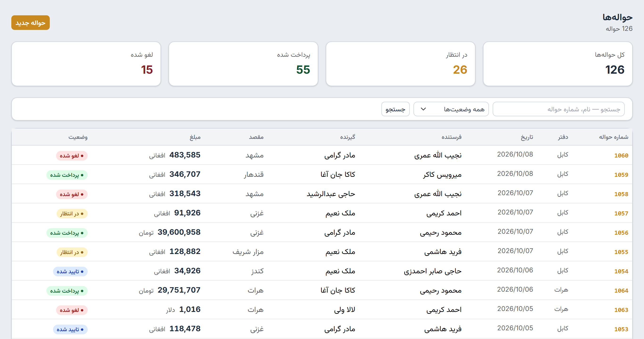The height and width of the screenshot is (339, 644).
Task: Click the تاریخ column header
Action: (527, 137)
